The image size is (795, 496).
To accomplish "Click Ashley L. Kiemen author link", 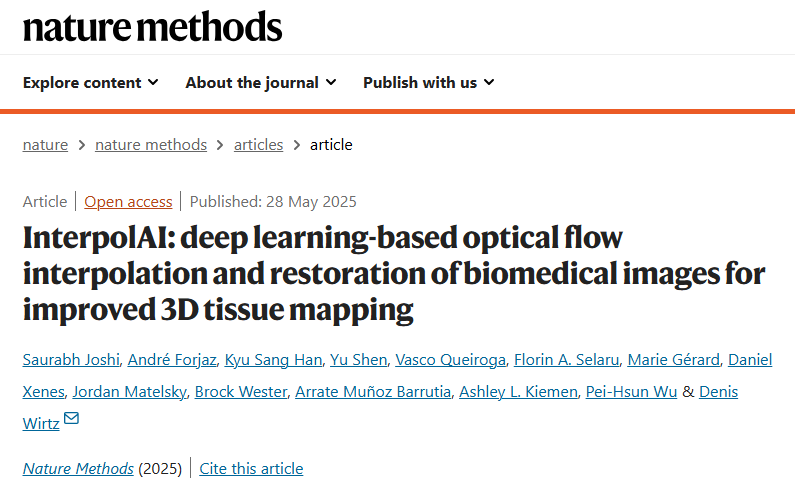I will tap(518, 392).
